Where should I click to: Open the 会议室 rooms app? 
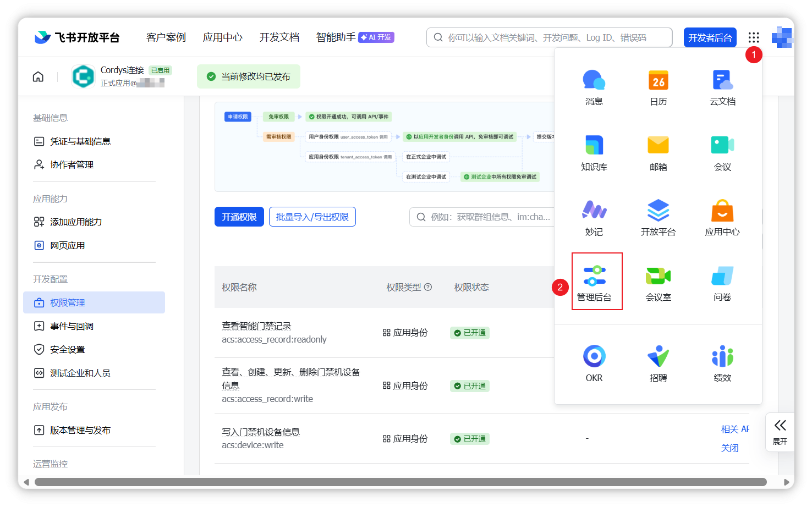pos(658,283)
